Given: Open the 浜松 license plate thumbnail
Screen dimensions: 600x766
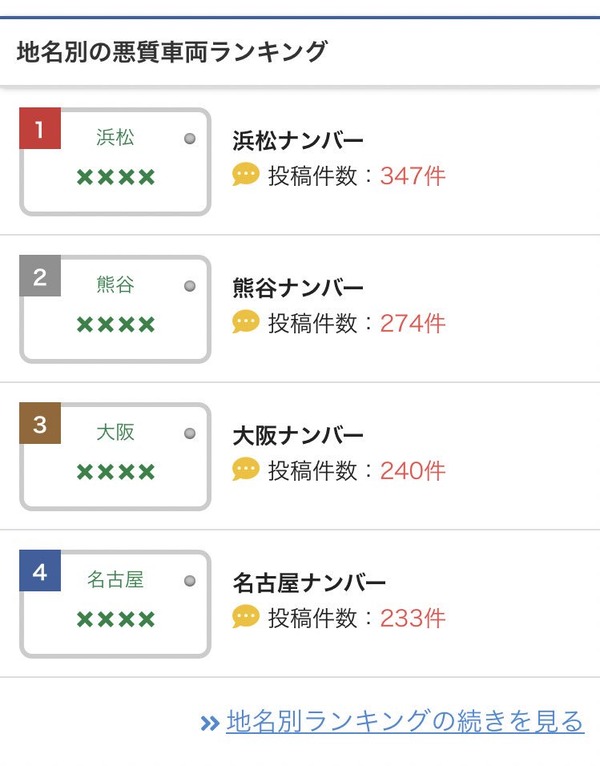Looking at the screenshot, I should click(116, 162).
